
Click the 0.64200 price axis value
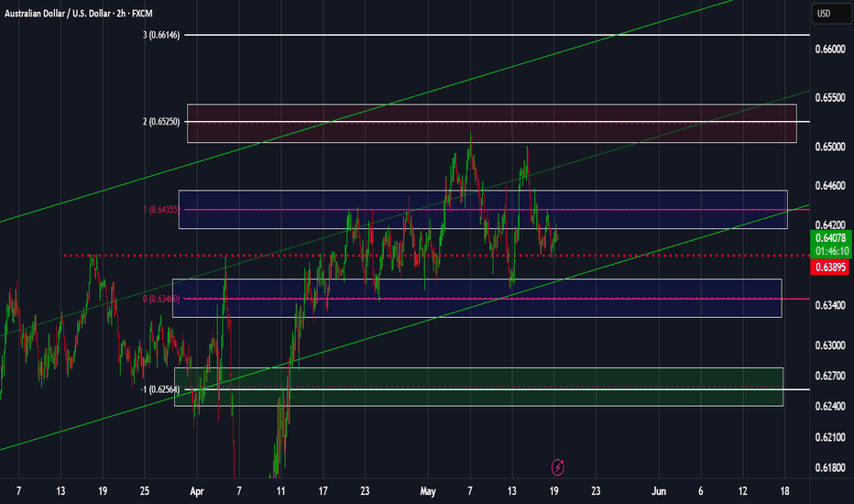pyautogui.click(x=830, y=225)
